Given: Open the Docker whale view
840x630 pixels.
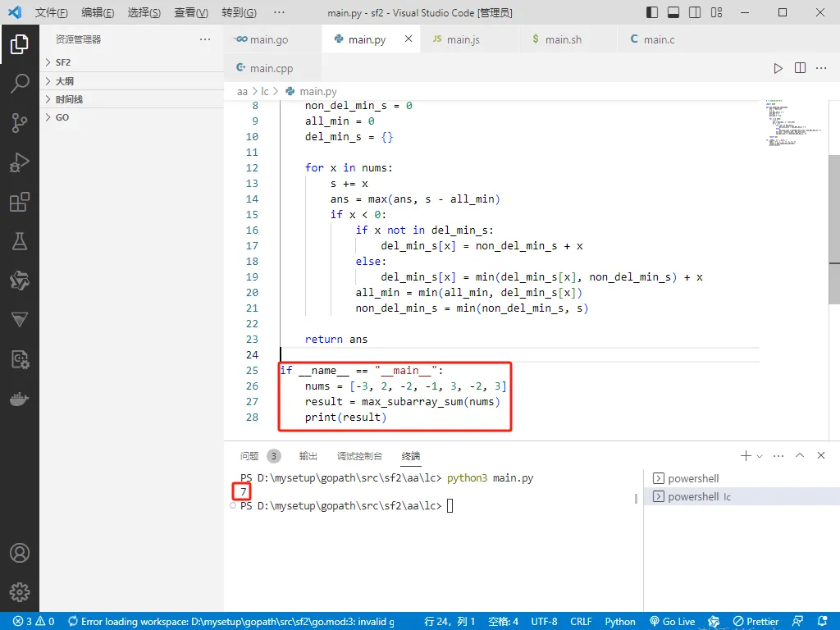Looking at the screenshot, I should click(20, 399).
